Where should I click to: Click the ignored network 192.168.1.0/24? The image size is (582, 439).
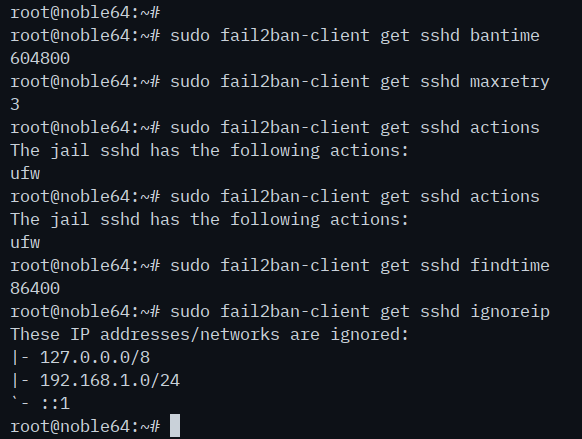tap(110, 381)
